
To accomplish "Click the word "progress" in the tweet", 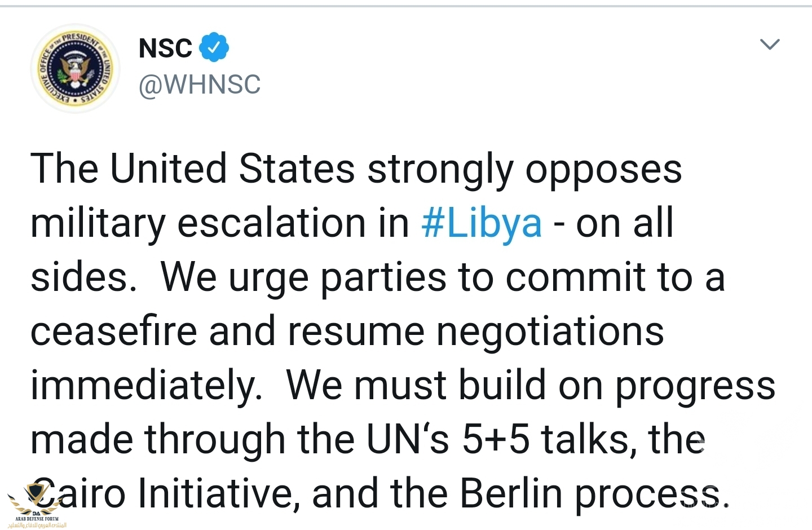I will tap(695, 386).
